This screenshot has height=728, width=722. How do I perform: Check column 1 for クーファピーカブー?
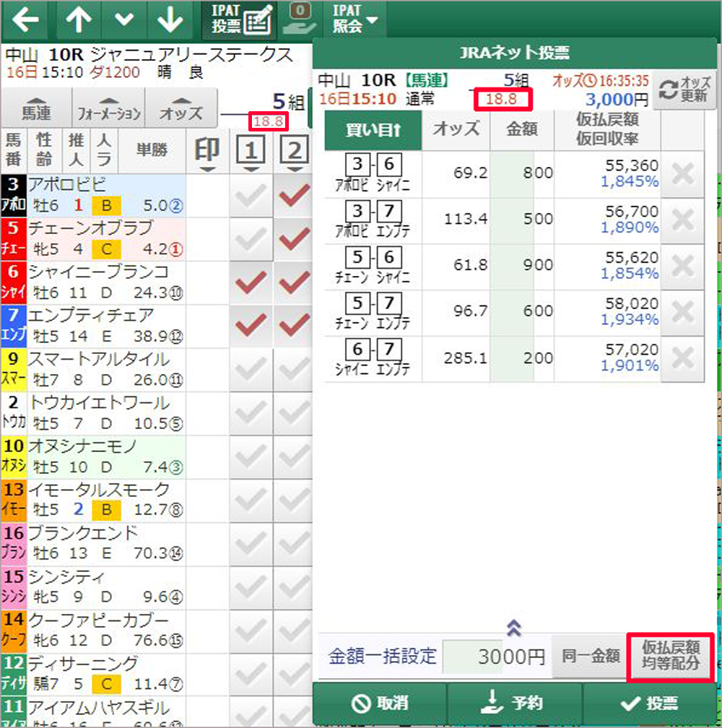251,631
